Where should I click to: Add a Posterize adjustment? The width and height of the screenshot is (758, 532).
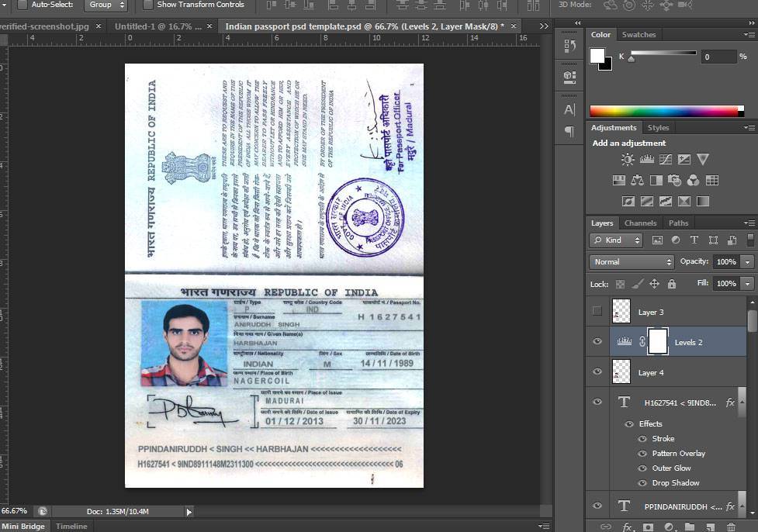coord(647,202)
